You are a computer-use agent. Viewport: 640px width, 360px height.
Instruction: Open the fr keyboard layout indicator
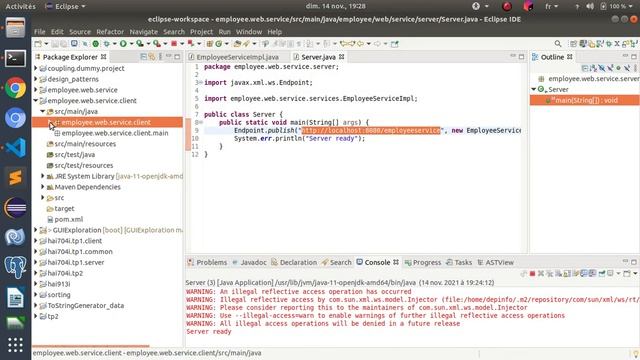pyautogui.click(x=551, y=6)
